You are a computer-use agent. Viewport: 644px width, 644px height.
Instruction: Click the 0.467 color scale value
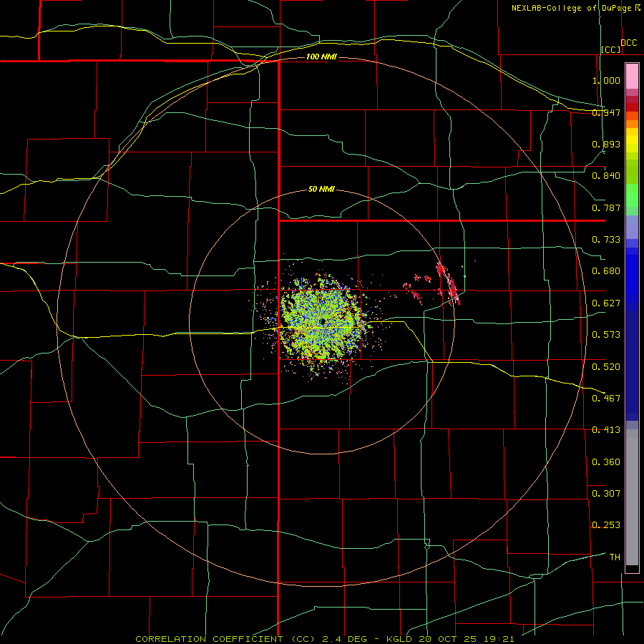(x=606, y=399)
